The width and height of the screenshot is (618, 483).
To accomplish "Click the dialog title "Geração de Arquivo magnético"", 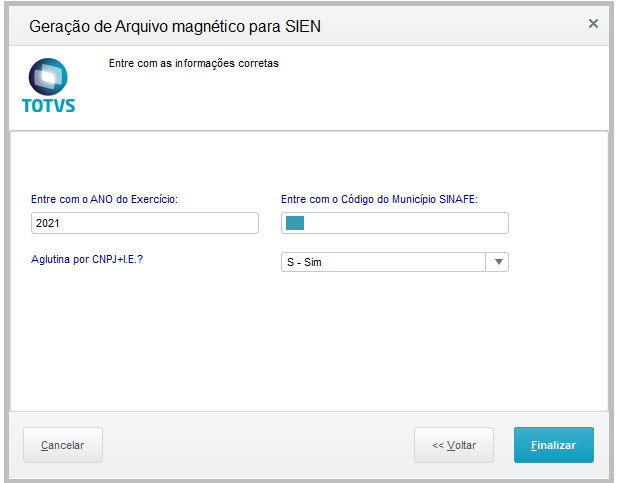I will point(175,26).
